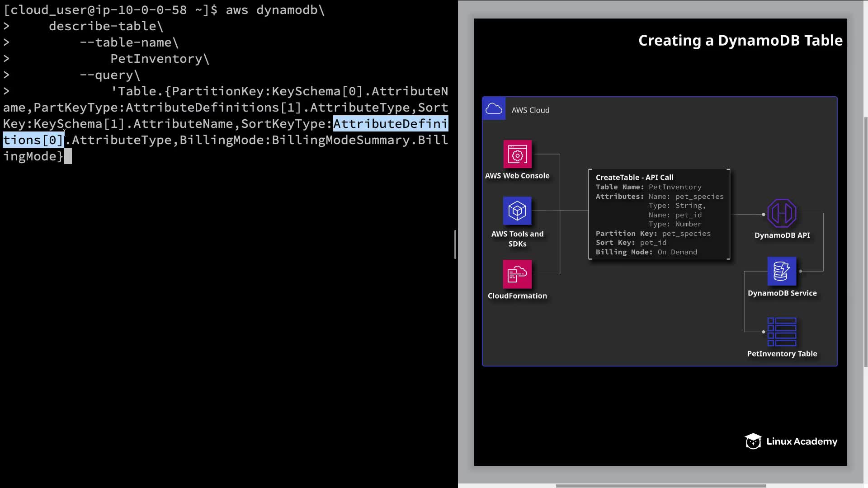Click the Partition Key pet_species line
The height and width of the screenshot is (488, 868).
pos(653,234)
